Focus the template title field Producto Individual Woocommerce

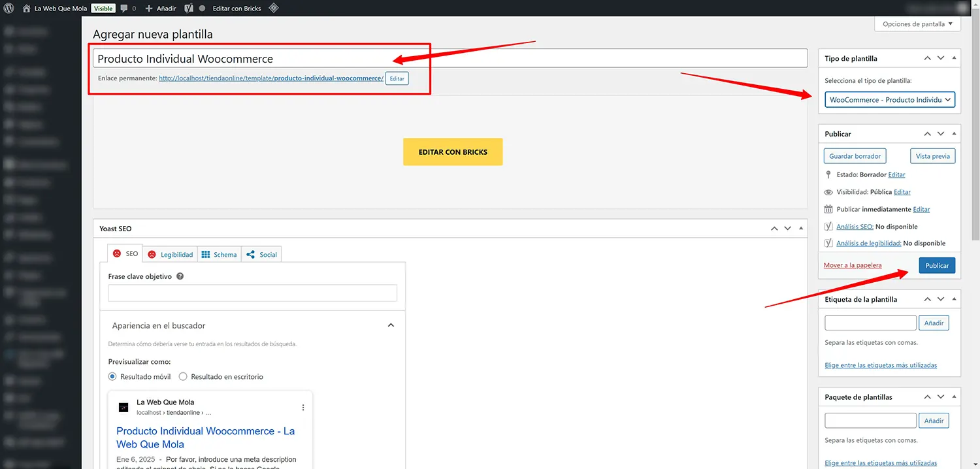tap(450, 58)
